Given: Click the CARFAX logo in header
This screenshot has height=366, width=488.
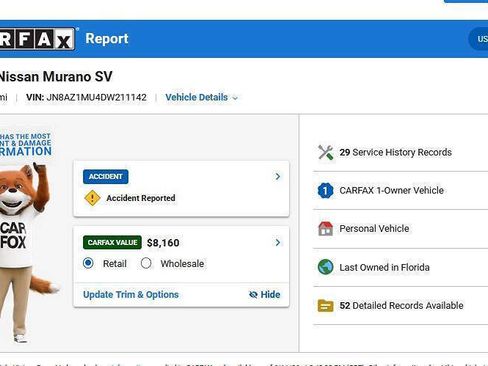Looking at the screenshot, I should pyautogui.click(x=37, y=39).
